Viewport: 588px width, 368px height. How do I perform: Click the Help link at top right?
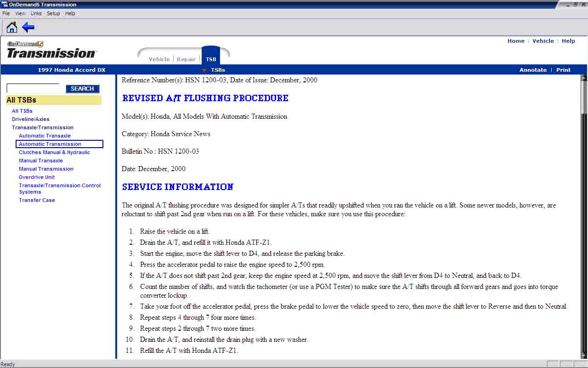(568, 41)
